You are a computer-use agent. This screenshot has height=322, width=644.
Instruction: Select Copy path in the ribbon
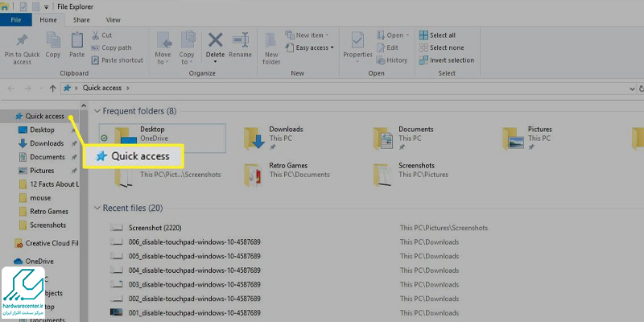111,47
